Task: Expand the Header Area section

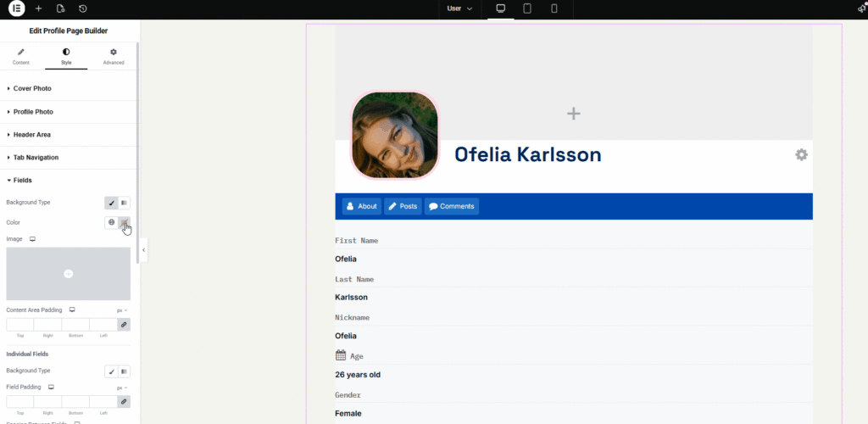Action: (69, 135)
